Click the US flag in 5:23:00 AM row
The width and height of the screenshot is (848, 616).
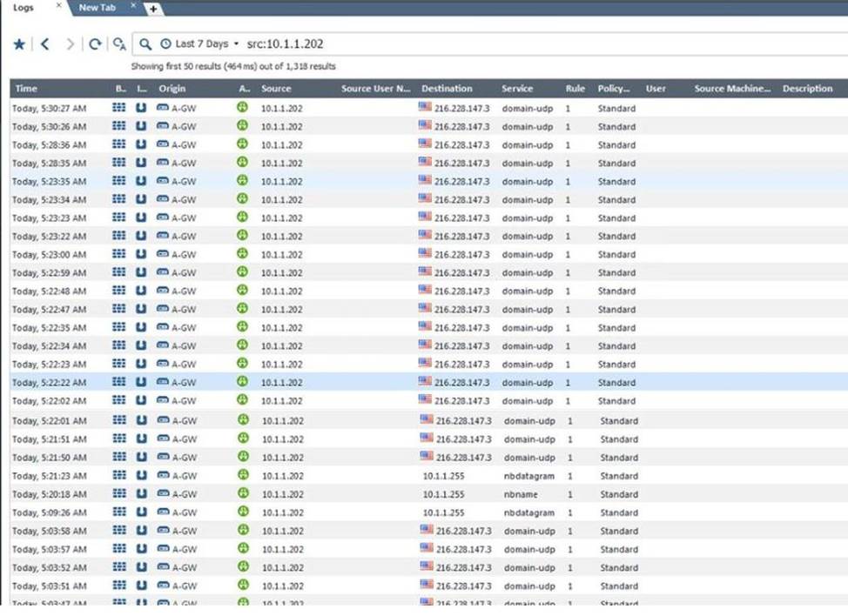click(425, 254)
